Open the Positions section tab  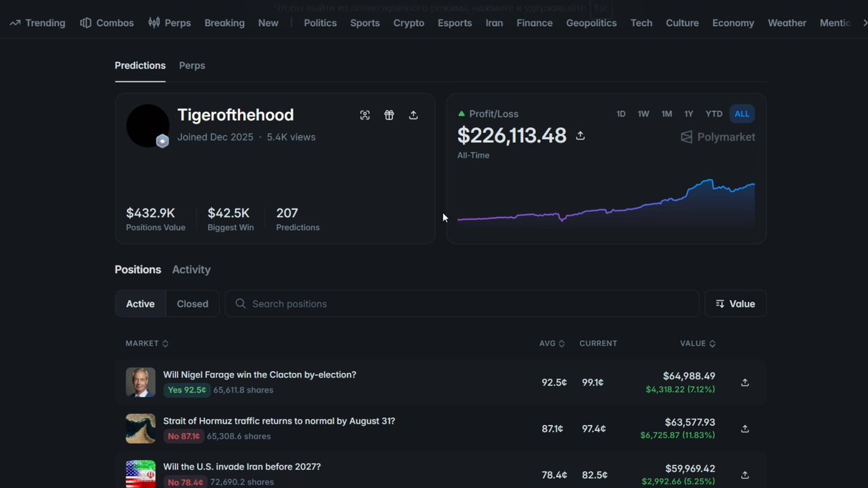pos(138,270)
